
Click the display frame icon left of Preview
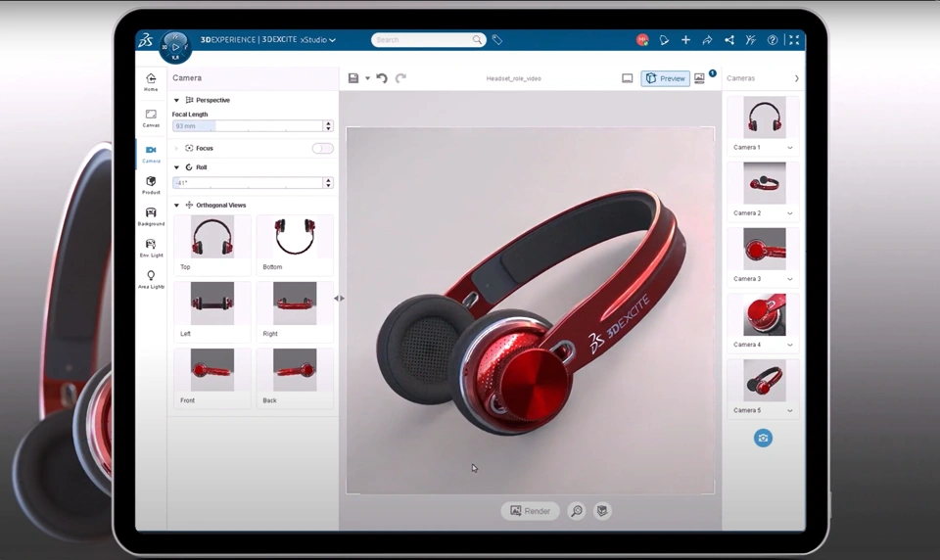pyautogui.click(x=627, y=78)
